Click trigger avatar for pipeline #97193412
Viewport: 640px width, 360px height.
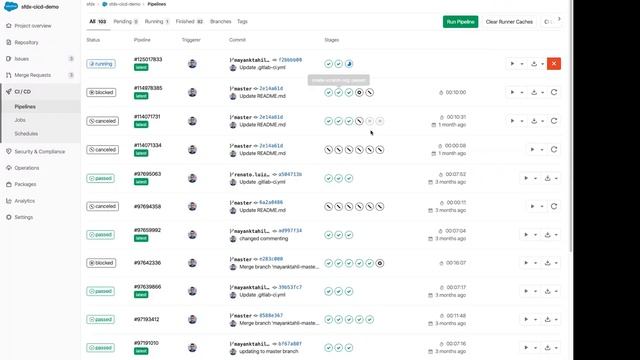(x=192, y=319)
